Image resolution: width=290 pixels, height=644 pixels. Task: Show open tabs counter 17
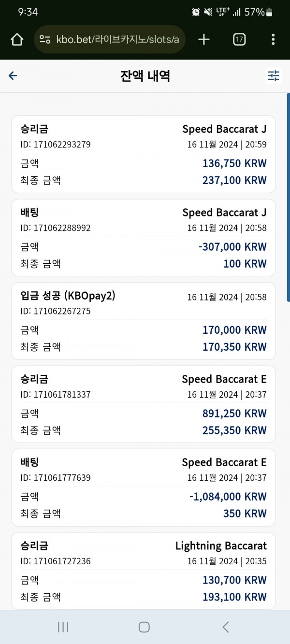click(239, 40)
